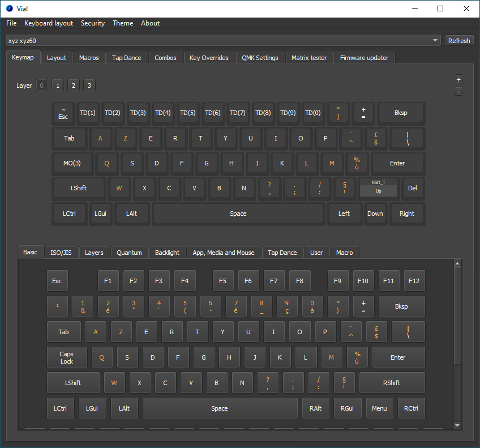The height and width of the screenshot is (448, 480).
Task: Switch to the Tap Dance top tab
Action: pyautogui.click(x=127, y=58)
